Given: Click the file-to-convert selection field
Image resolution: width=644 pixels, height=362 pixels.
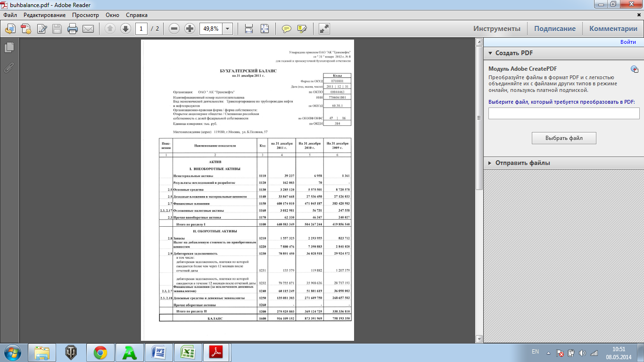Looking at the screenshot, I should pyautogui.click(x=564, y=113).
